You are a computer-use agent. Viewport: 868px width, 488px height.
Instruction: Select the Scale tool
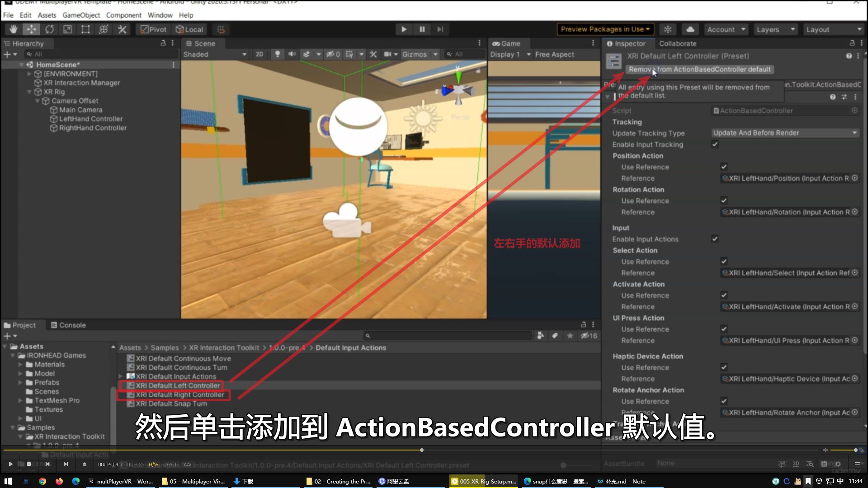[67, 29]
